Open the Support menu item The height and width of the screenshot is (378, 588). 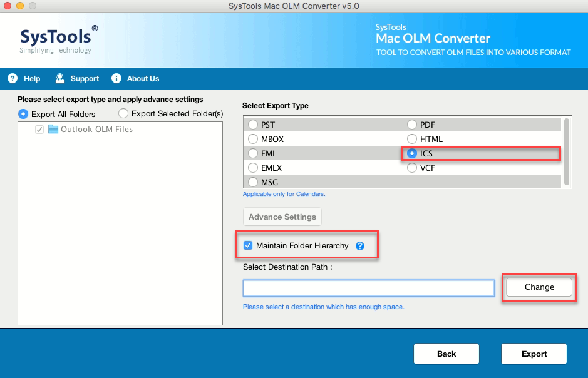85,79
